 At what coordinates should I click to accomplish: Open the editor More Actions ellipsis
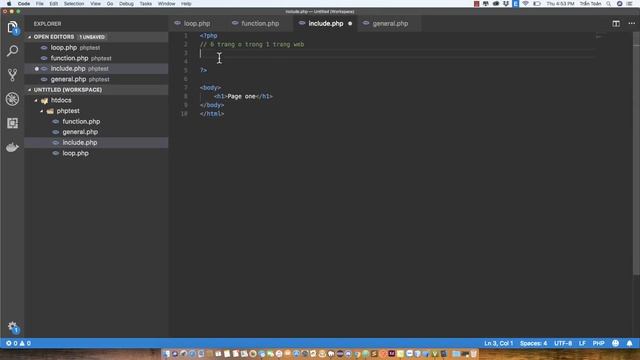(x=631, y=24)
